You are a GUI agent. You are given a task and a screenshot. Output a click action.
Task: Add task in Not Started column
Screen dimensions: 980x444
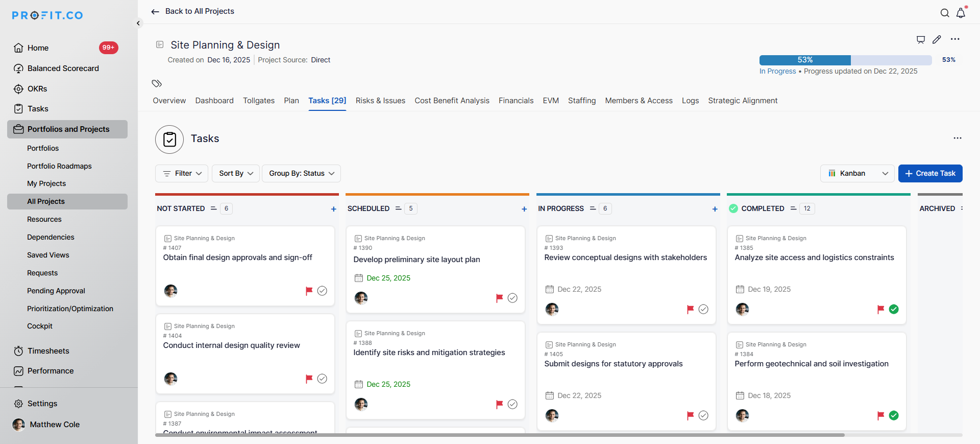point(333,209)
